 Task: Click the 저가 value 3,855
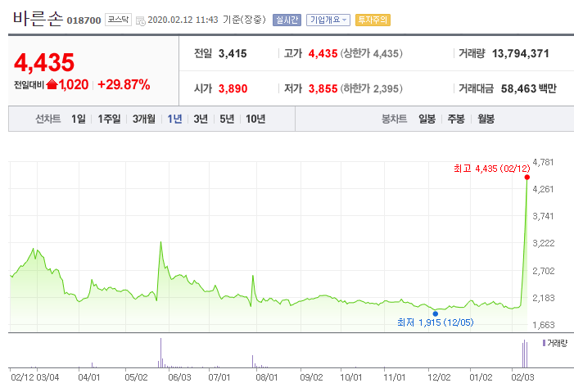(x=323, y=88)
